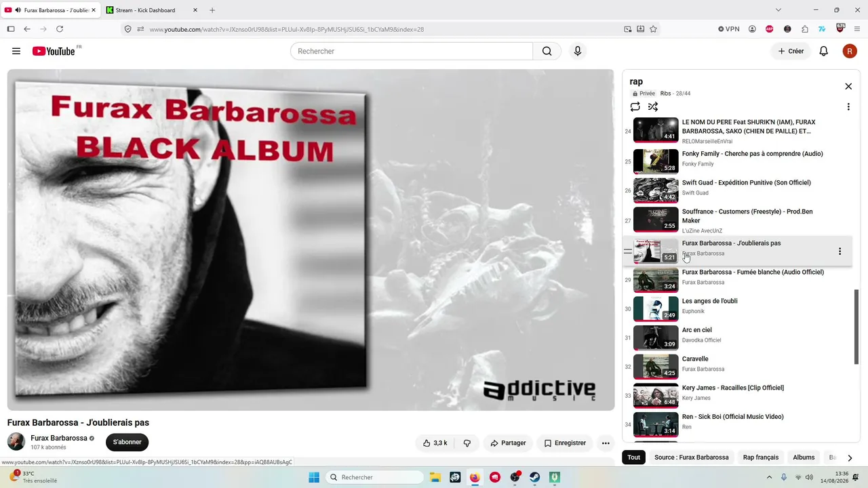Open the Extensions puzzle menu
Screen dimensions: 868x488
tap(805, 29)
